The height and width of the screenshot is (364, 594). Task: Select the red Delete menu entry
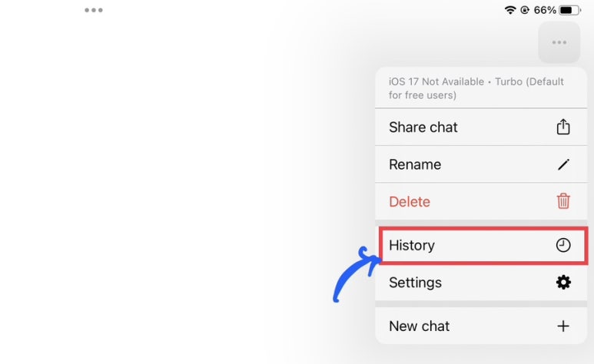point(481,201)
